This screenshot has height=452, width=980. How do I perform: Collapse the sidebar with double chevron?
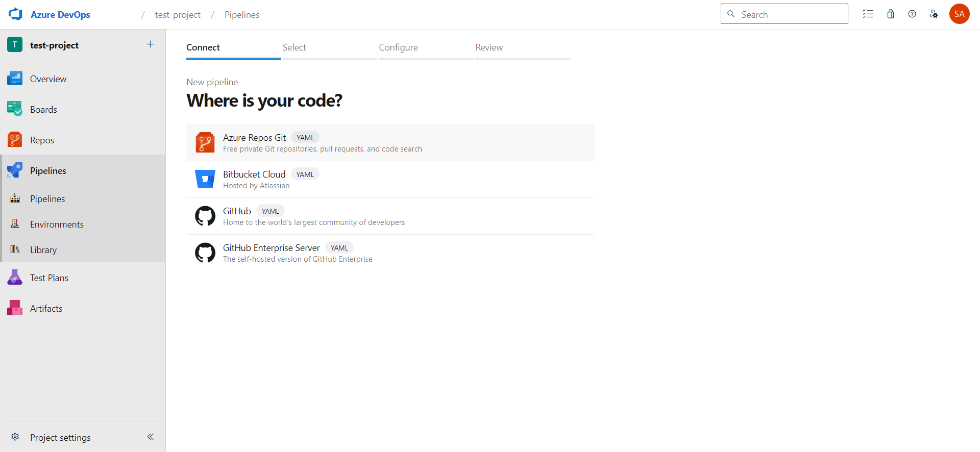pos(151,437)
